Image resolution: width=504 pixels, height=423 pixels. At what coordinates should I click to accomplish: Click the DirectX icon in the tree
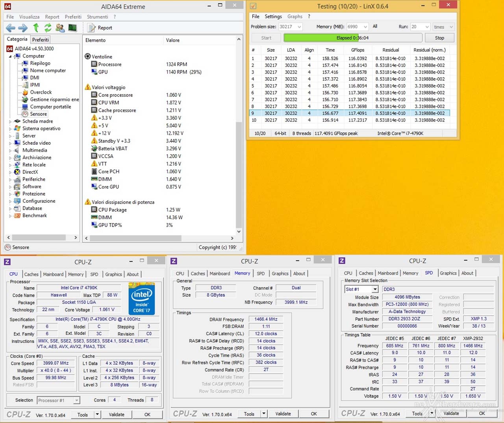coord(17,172)
